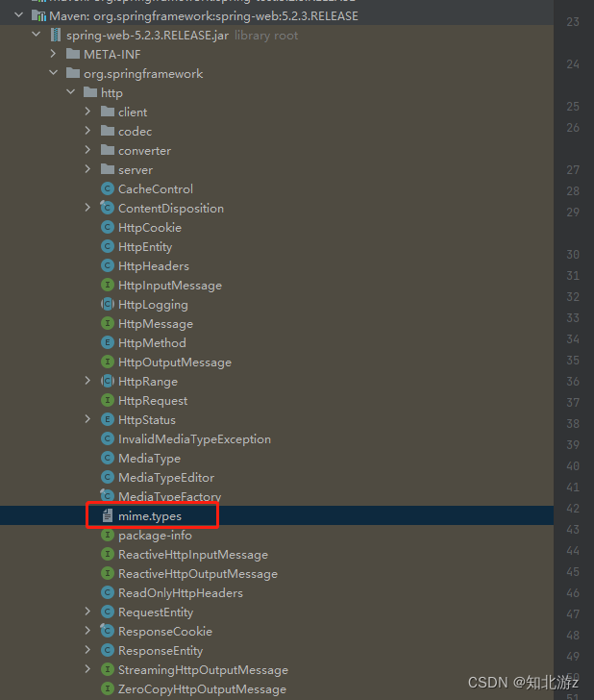The height and width of the screenshot is (700, 594).
Task: Click the HttpHeaders class icon
Action: click(108, 265)
